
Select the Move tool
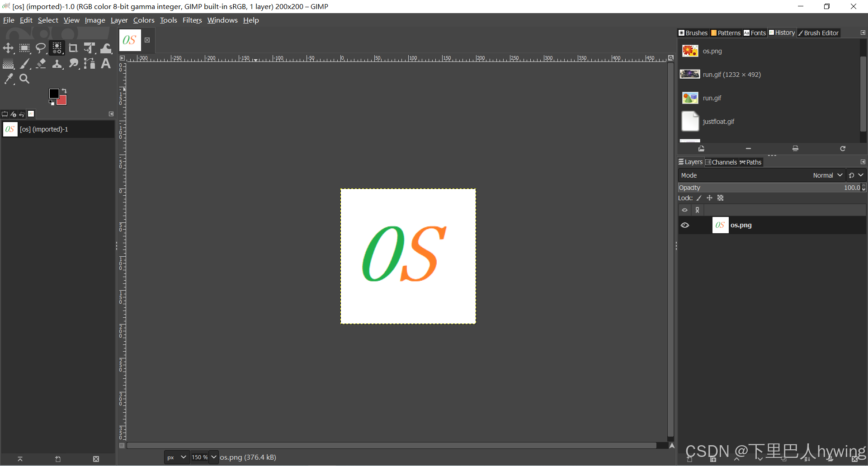8,48
